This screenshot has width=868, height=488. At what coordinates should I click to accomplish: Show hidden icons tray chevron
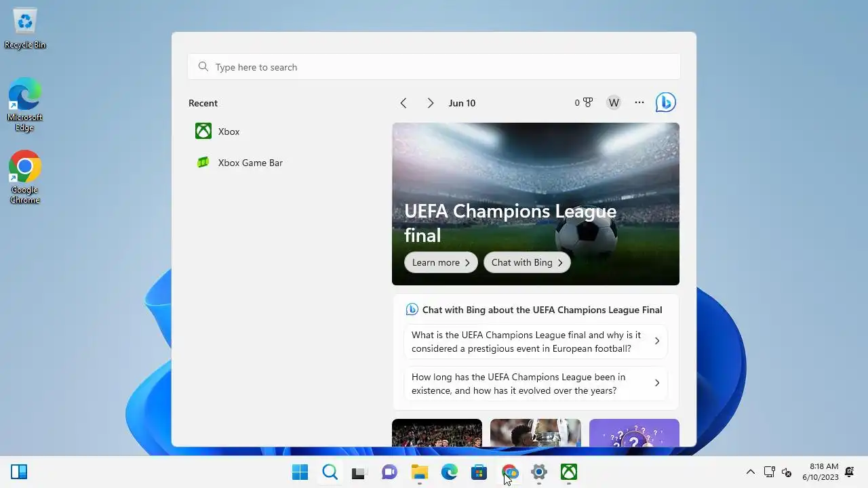[750, 472]
